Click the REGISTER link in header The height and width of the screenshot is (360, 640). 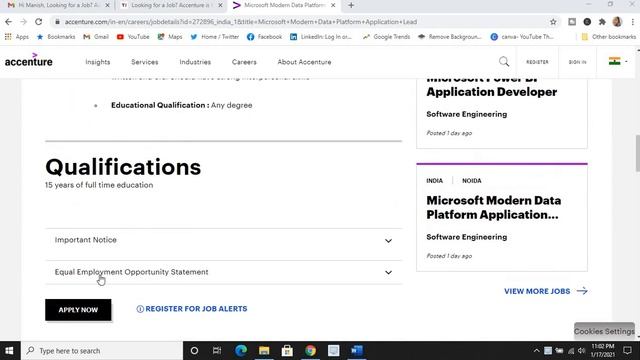click(x=537, y=62)
